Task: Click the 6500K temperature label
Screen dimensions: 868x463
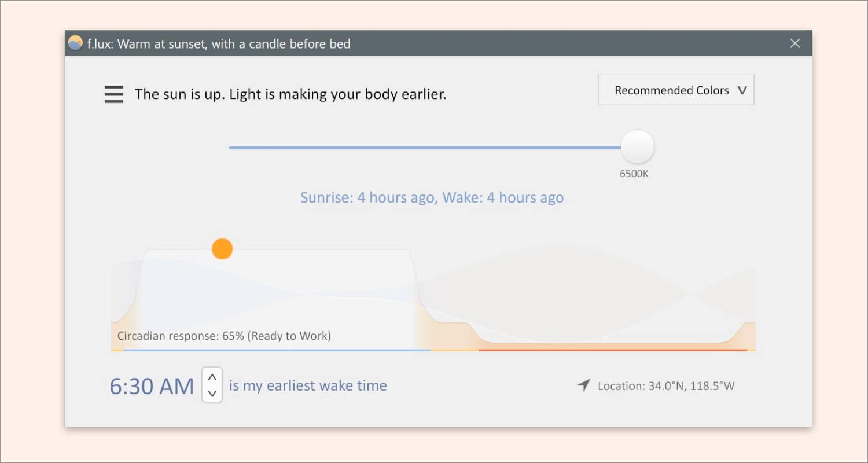Action: point(634,174)
